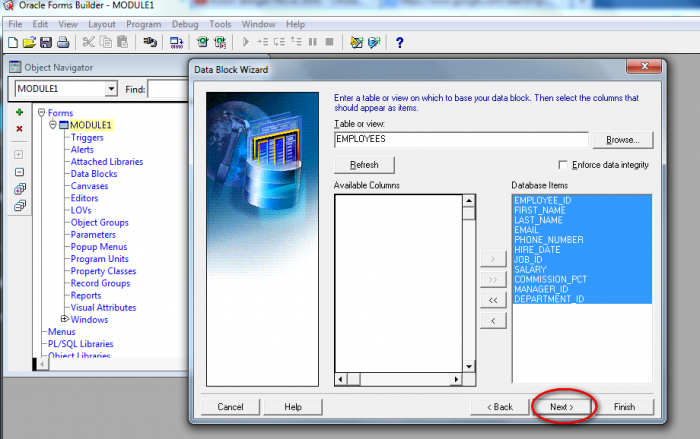The width and height of the screenshot is (700, 439).
Task: Open the Layout Wizard toolbar icon
Action: [374, 42]
